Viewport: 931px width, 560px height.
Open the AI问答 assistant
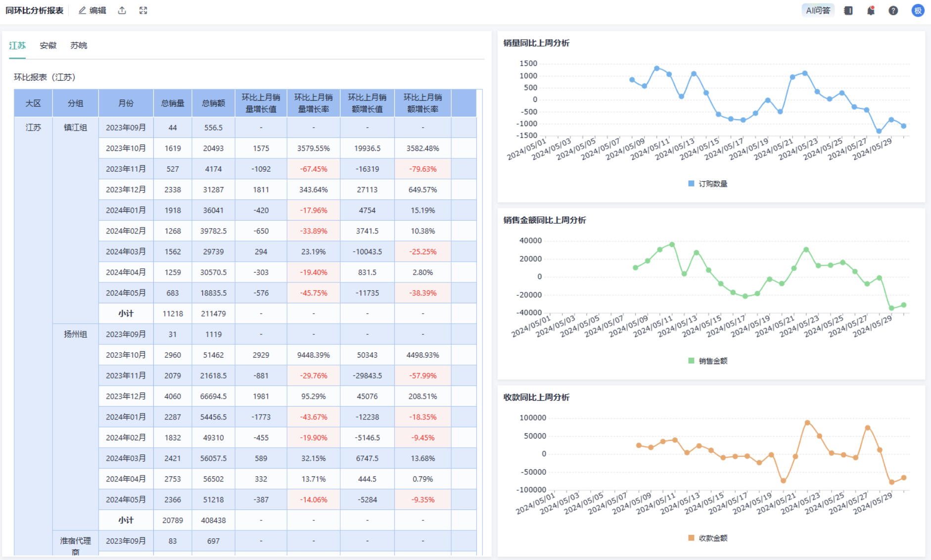[818, 10]
